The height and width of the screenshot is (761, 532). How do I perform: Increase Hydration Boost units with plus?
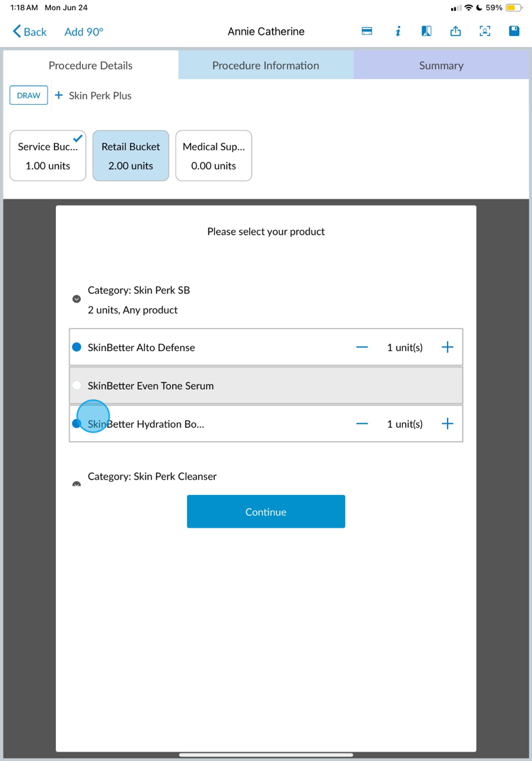448,424
